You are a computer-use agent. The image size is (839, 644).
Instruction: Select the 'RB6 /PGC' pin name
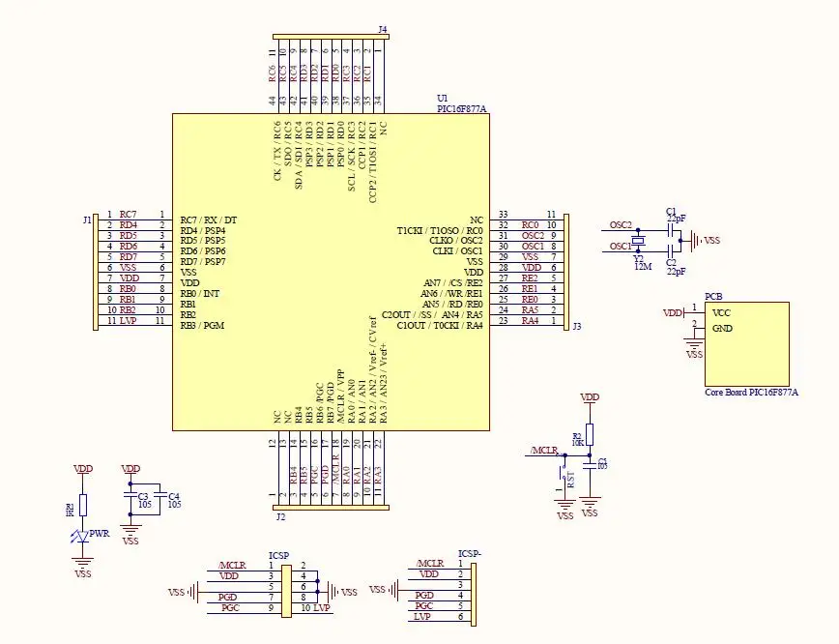coord(319,402)
